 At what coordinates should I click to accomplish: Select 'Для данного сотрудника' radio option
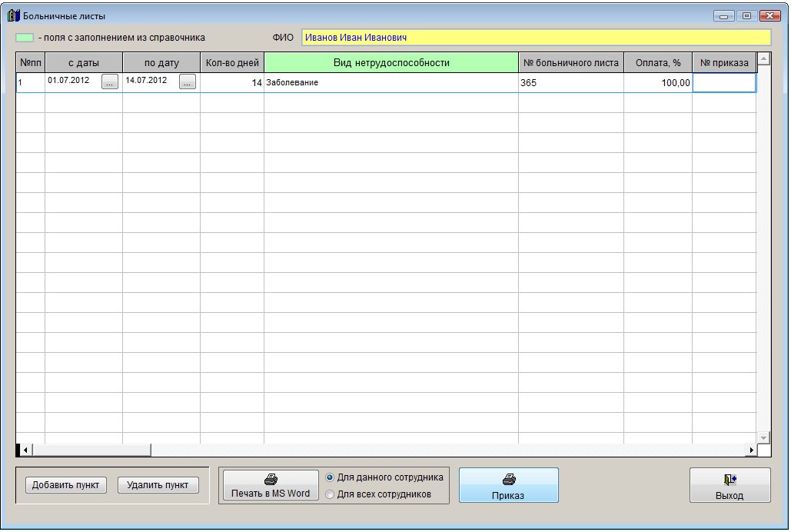[x=330, y=477]
